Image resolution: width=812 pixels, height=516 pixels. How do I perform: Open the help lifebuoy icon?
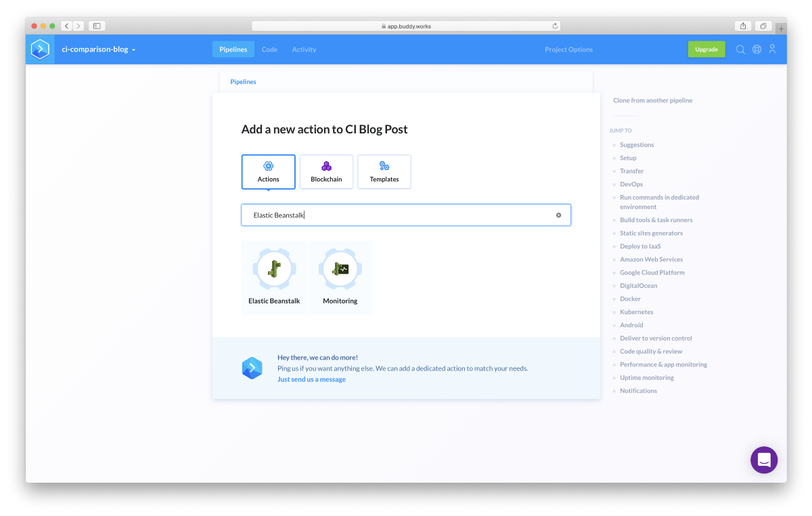point(757,49)
